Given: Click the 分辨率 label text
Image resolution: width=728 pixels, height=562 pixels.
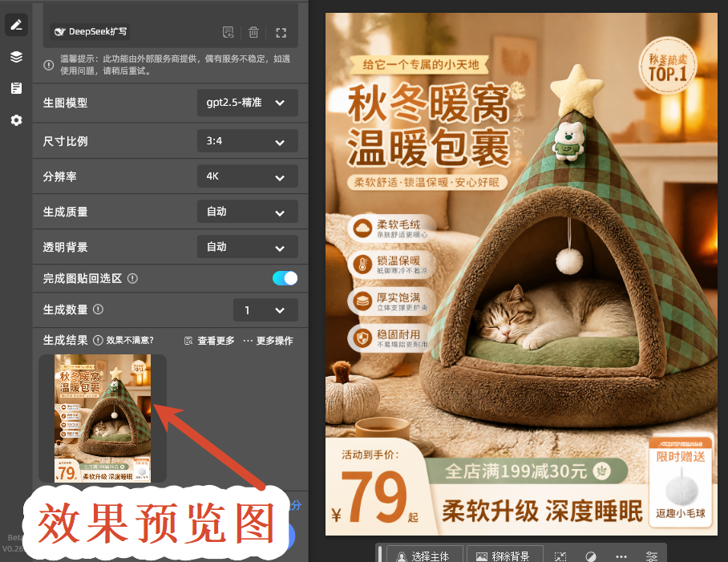Looking at the screenshot, I should (x=60, y=176).
